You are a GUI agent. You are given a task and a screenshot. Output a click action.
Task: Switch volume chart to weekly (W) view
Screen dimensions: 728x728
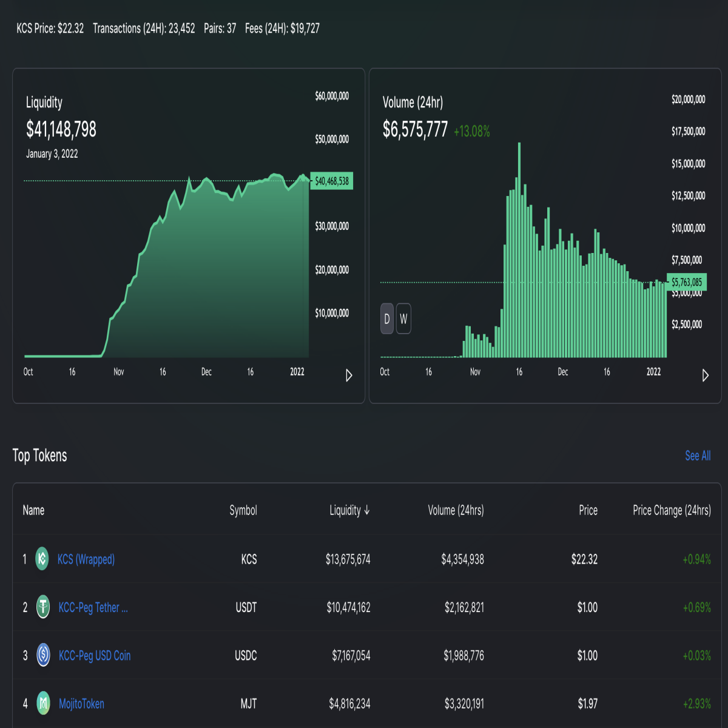[x=403, y=318]
